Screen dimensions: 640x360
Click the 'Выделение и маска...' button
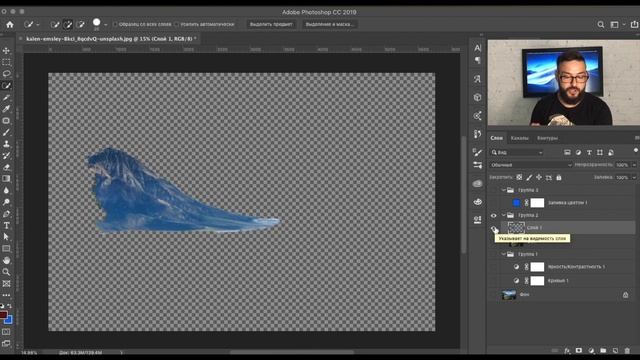329,24
